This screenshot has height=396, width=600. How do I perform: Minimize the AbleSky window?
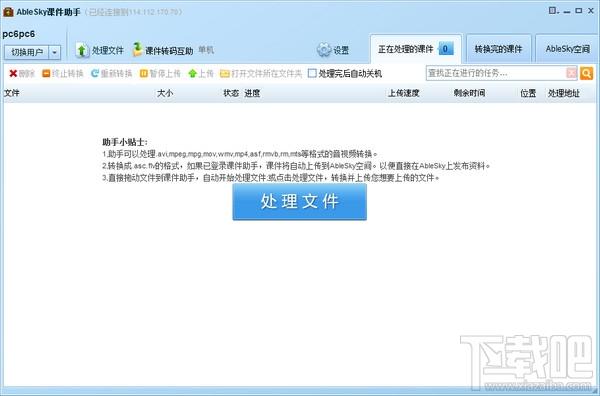[x=567, y=11]
